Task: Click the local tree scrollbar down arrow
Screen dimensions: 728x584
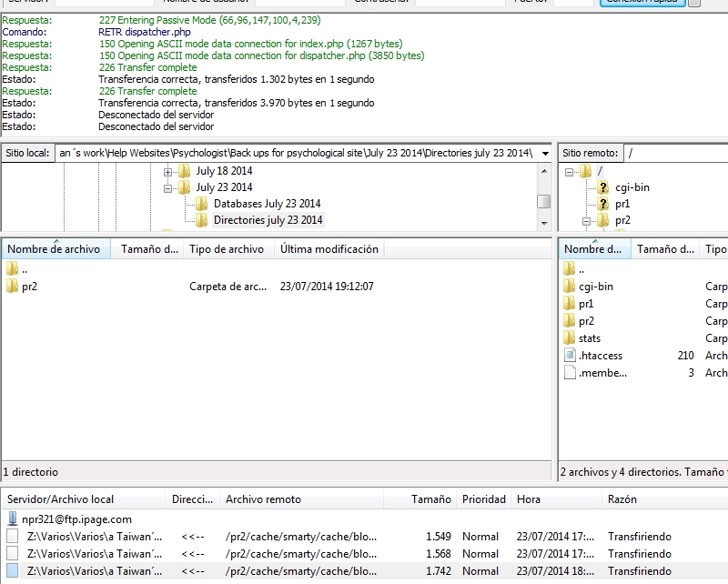Action: tap(544, 223)
